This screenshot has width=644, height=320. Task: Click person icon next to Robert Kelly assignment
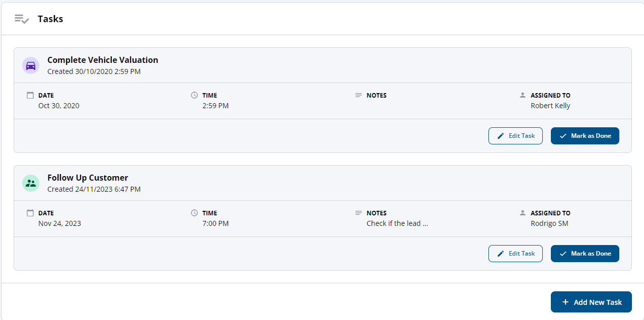pyautogui.click(x=523, y=95)
